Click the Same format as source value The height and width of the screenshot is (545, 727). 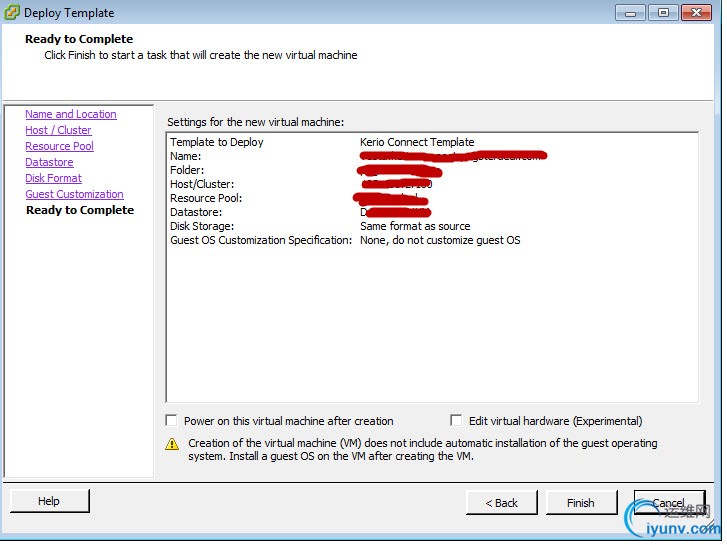415,226
